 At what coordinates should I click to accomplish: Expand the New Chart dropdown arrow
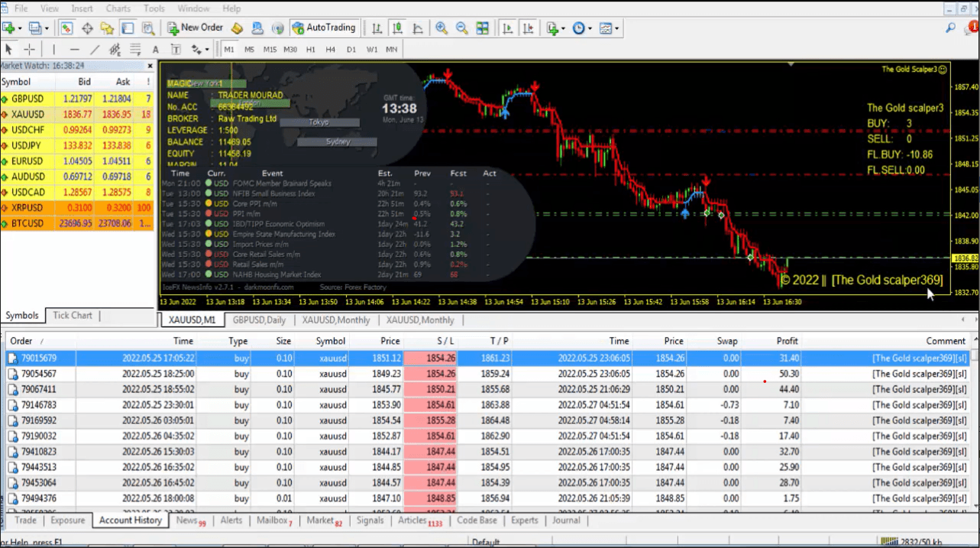point(21,29)
